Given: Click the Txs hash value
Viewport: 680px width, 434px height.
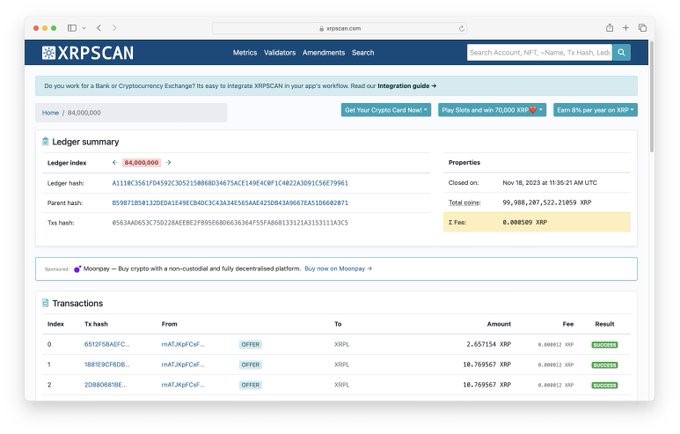Looking at the screenshot, I should point(230,223).
